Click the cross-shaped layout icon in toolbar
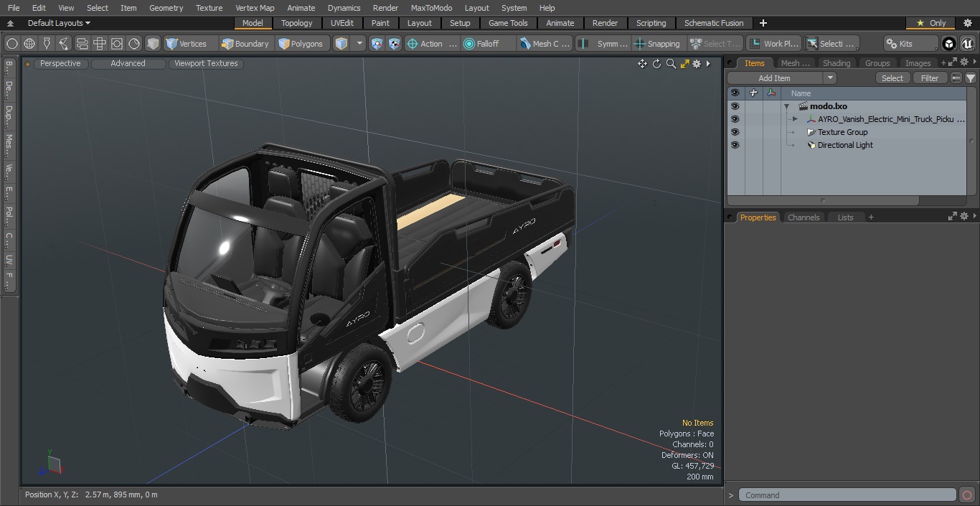Viewport: 980px width, 506px height. coord(100,44)
